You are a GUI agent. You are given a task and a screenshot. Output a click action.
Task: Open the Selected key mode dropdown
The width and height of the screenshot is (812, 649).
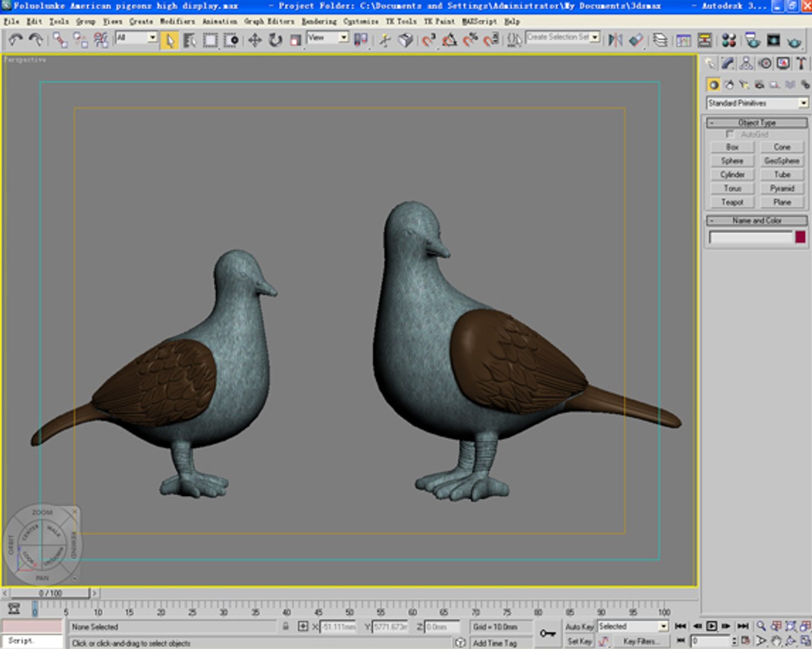click(x=633, y=626)
